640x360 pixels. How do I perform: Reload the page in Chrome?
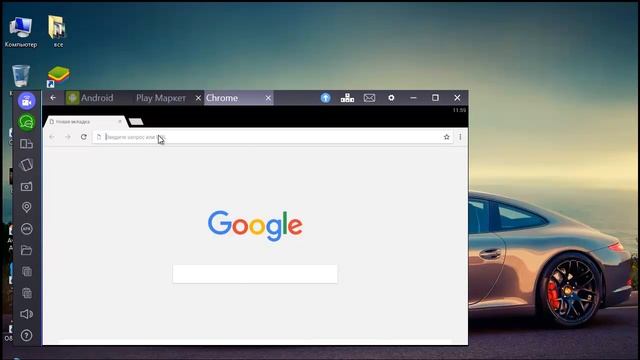pos(84,137)
